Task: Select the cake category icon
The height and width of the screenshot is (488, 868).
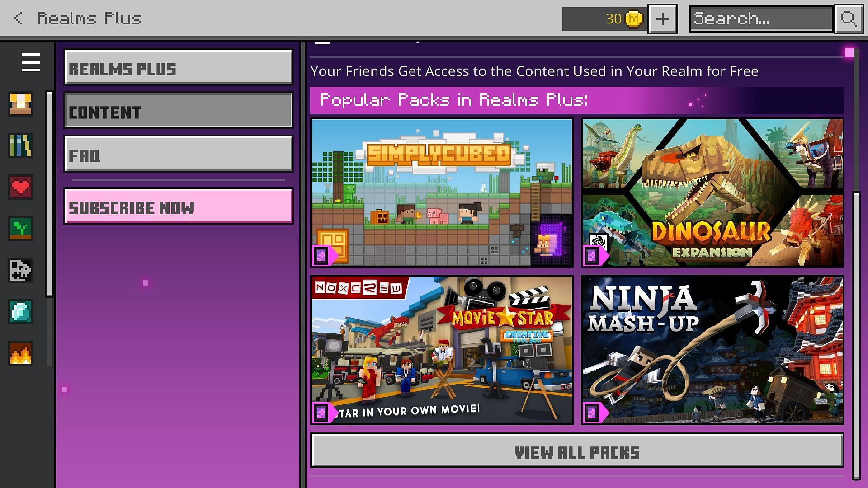Action: (x=21, y=104)
